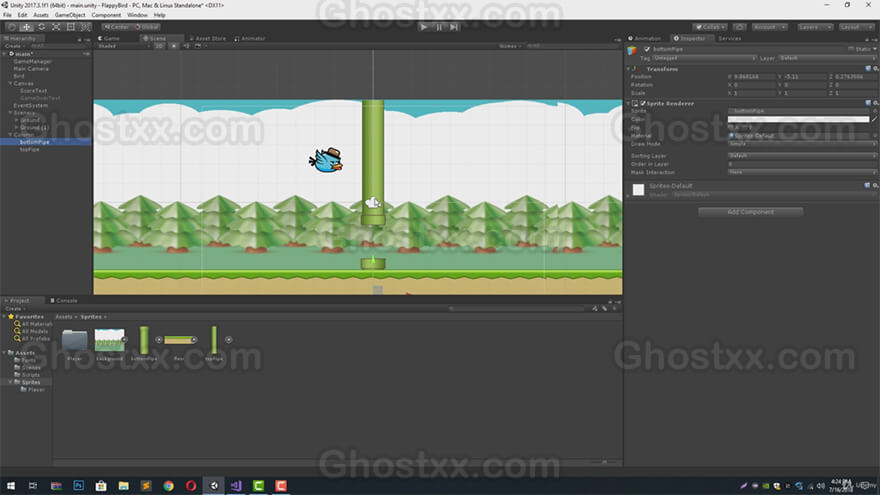Open Sprite Renderer Color swatch
880x495 pixels.
pos(798,119)
